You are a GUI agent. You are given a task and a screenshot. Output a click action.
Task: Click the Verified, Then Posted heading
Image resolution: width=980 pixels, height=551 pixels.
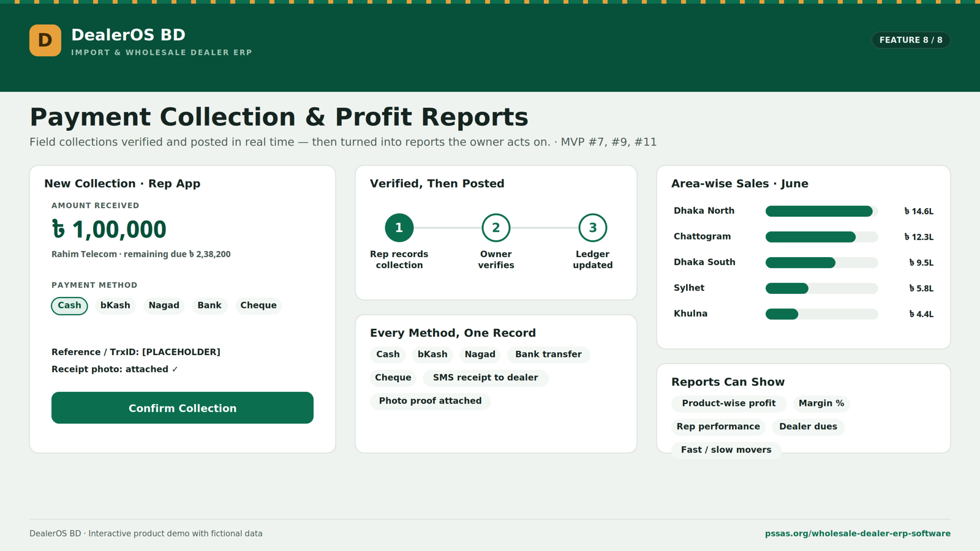click(x=437, y=184)
